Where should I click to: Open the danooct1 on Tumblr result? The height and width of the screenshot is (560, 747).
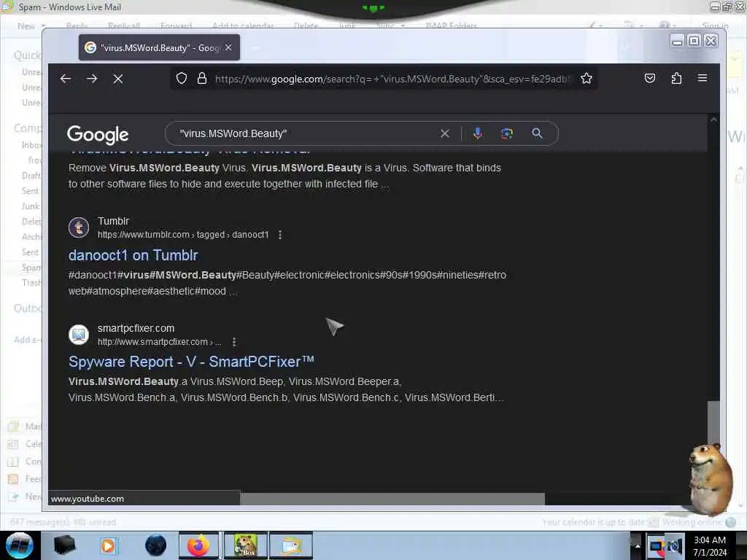click(x=133, y=255)
